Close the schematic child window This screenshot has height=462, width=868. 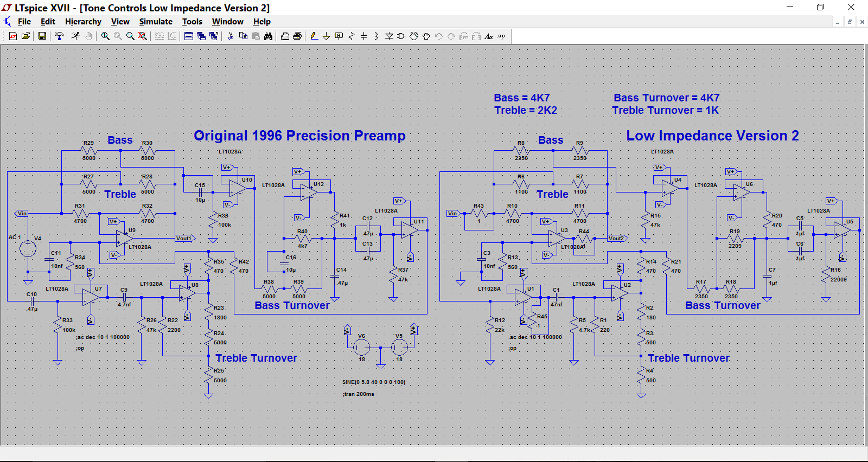(862, 22)
